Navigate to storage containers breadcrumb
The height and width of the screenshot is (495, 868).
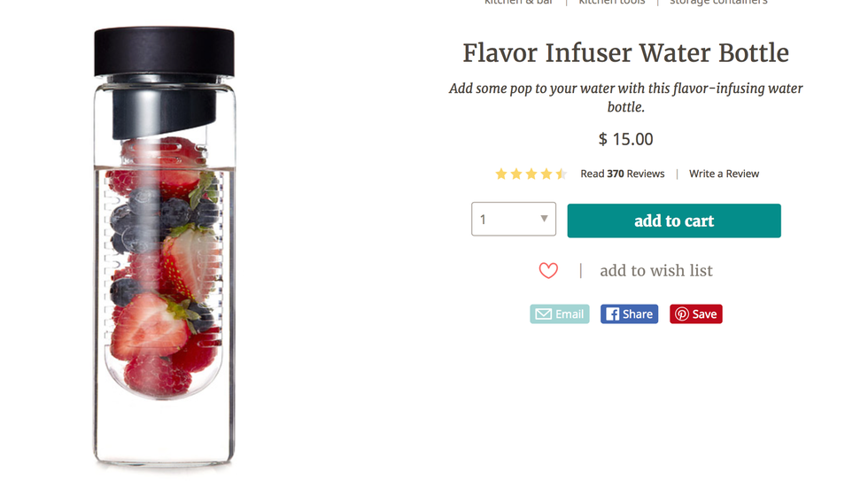(x=718, y=3)
